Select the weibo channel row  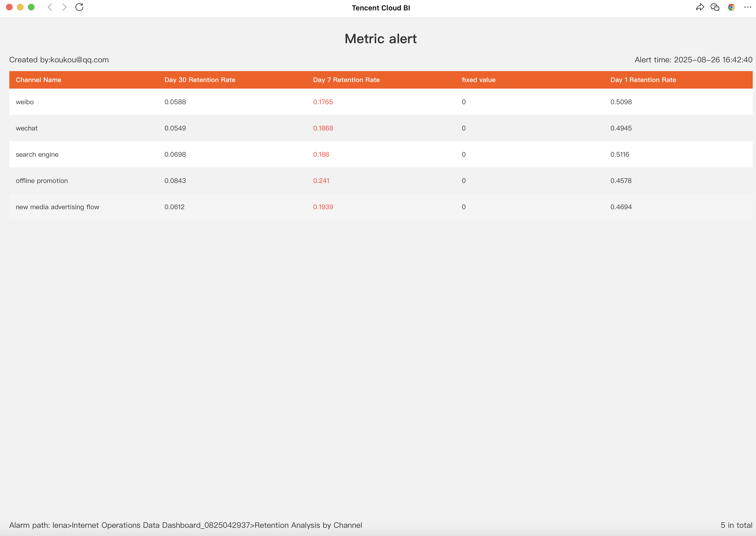[x=25, y=102]
